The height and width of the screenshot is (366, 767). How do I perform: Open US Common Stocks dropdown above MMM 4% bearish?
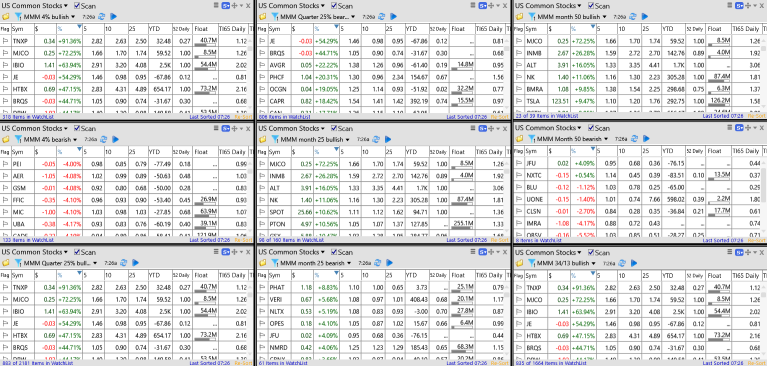click(x=34, y=128)
